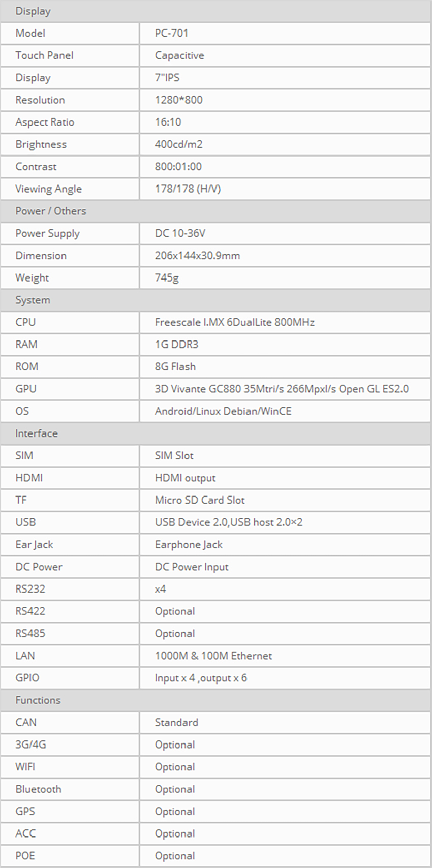Click the Functions section header
Viewport: 432px width, 868px height.
[38, 700]
